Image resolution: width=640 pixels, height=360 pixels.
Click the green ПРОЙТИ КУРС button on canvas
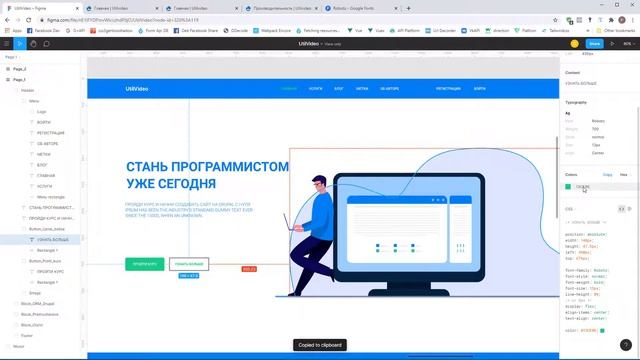[144, 264]
